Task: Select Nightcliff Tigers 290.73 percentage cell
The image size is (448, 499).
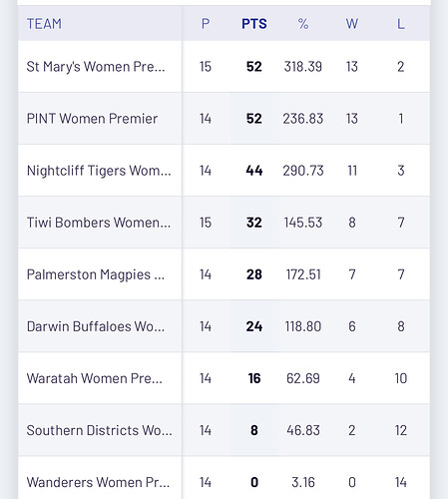Action: tap(303, 171)
